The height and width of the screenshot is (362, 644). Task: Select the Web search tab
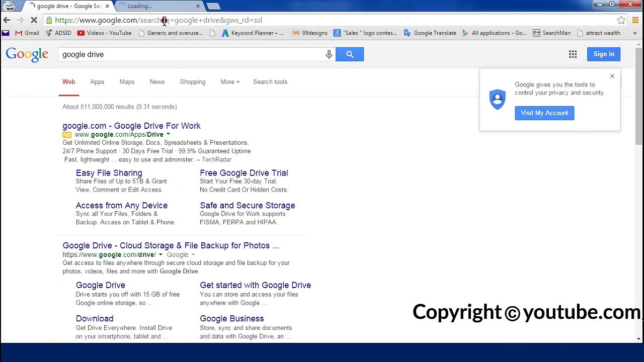pyautogui.click(x=69, y=82)
